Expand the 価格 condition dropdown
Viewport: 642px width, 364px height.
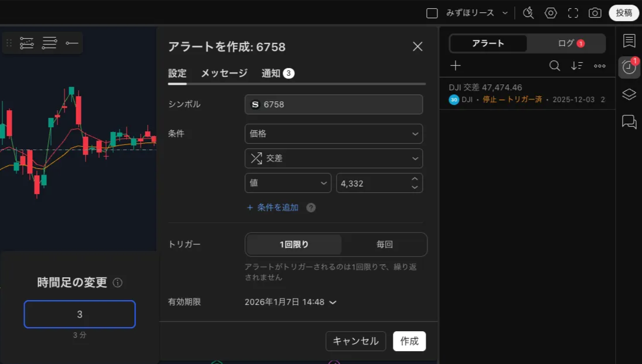tap(333, 134)
